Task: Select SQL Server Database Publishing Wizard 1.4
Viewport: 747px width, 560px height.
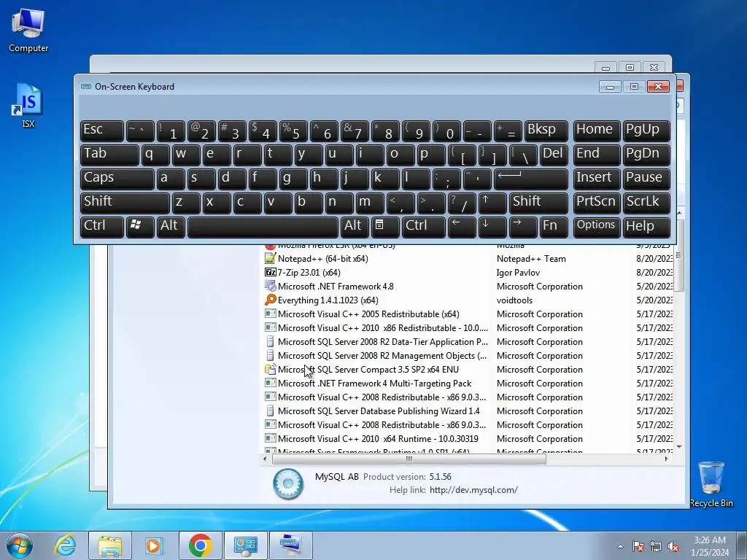Action: (x=468, y=411)
